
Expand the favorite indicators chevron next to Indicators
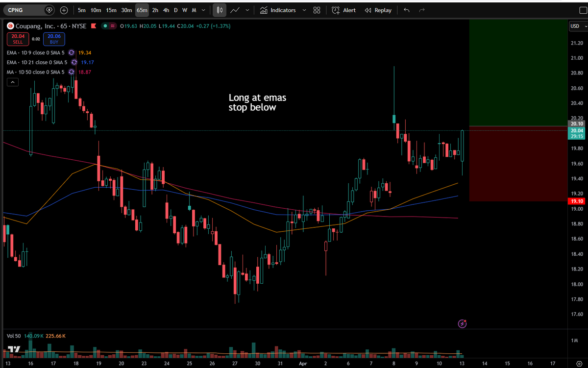(304, 10)
